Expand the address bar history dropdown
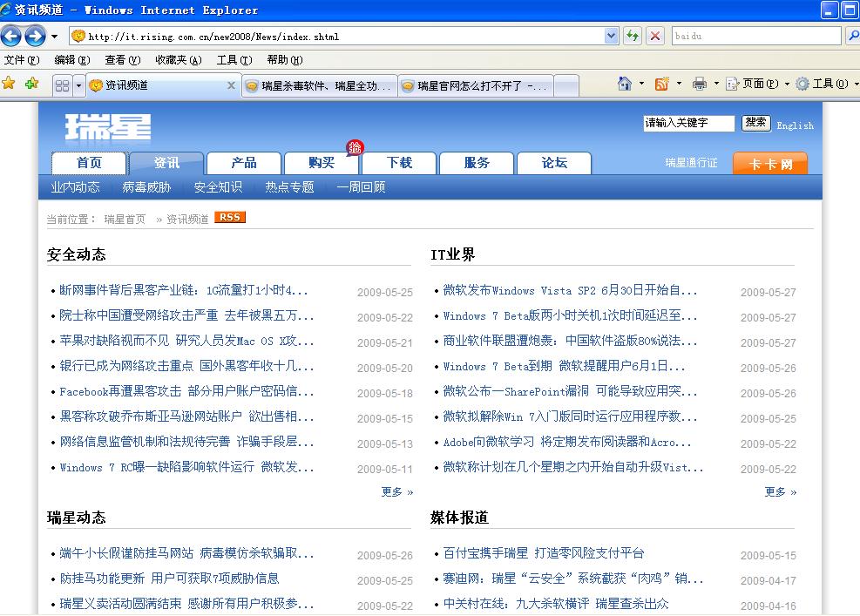860x616 pixels. [x=611, y=36]
